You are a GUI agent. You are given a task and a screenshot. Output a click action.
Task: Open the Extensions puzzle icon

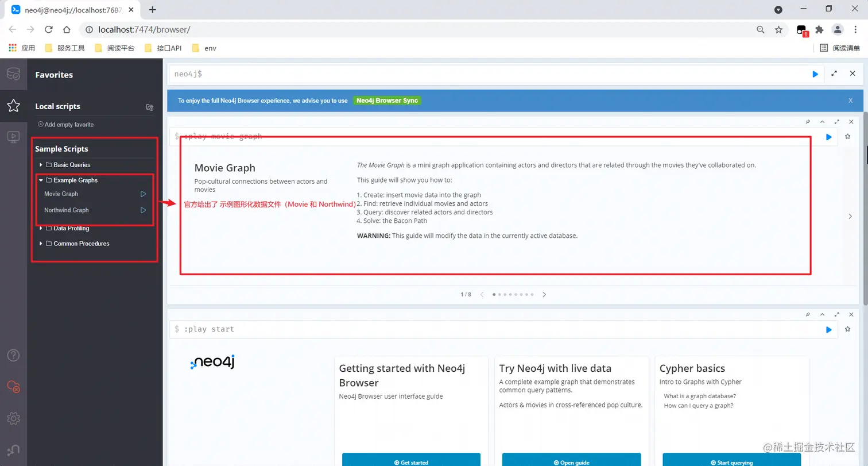[819, 29]
